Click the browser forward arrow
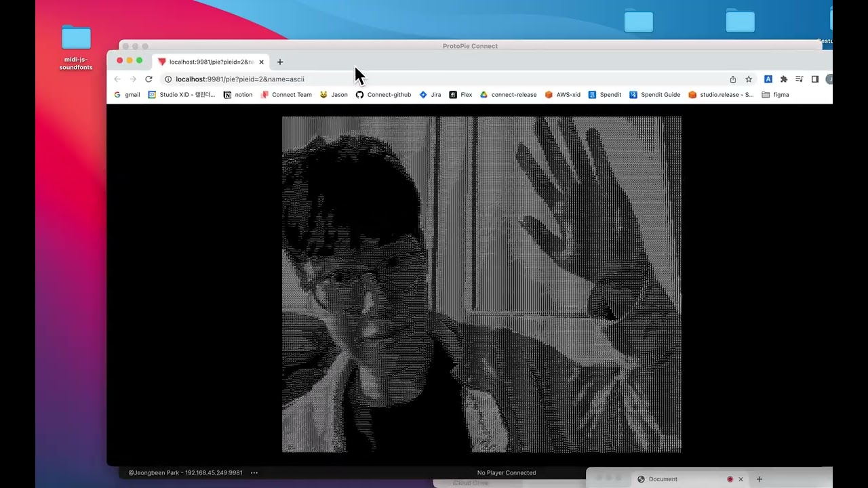This screenshot has width=868, height=488. (133, 79)
